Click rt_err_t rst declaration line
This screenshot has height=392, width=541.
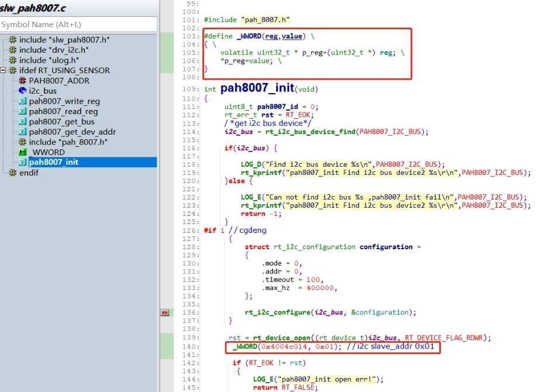pos(269,115)
